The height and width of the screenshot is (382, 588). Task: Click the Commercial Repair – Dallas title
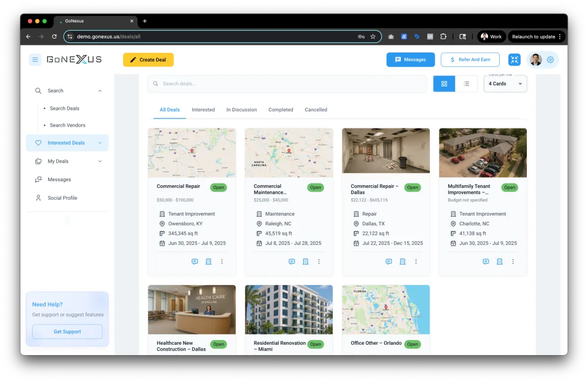coord(375,189)
